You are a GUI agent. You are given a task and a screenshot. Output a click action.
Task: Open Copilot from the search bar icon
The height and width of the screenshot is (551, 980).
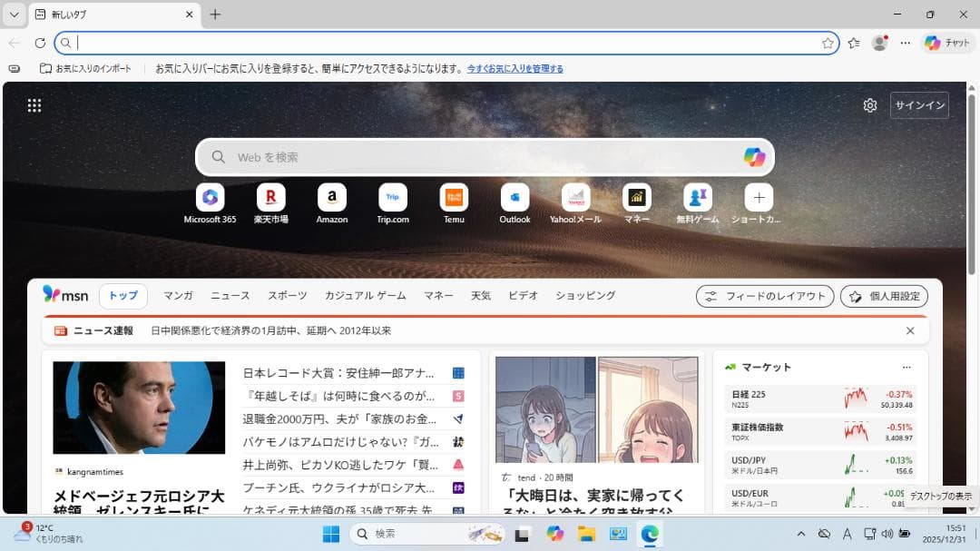click(x=753, y=156)
